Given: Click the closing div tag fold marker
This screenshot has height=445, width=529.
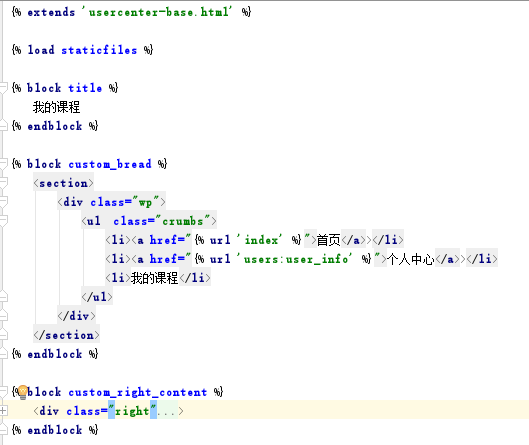Looking at the screenshot, I should (3, 316).
